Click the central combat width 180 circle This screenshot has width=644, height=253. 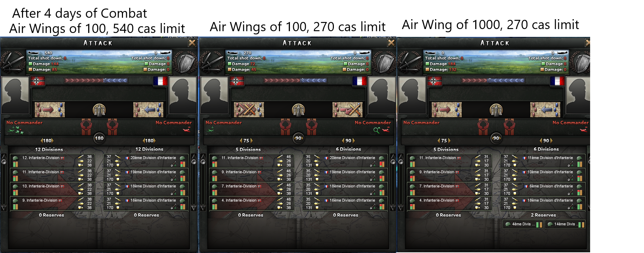coord(99,138)
